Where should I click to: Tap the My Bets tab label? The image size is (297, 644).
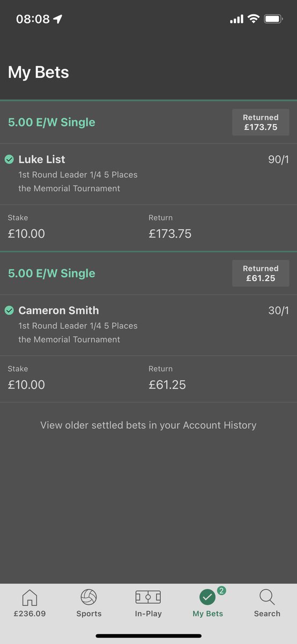[x=207, y=613]
